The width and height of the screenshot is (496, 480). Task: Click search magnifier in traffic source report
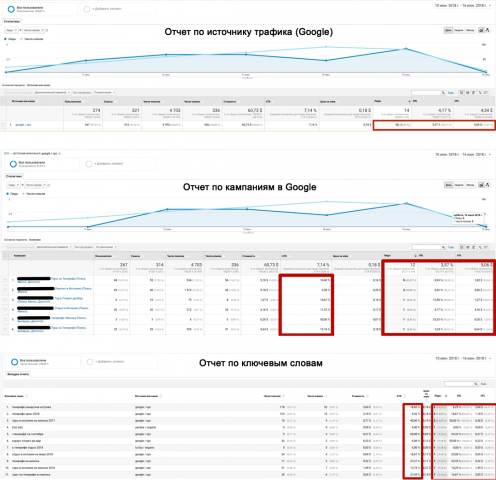[443, 93]
